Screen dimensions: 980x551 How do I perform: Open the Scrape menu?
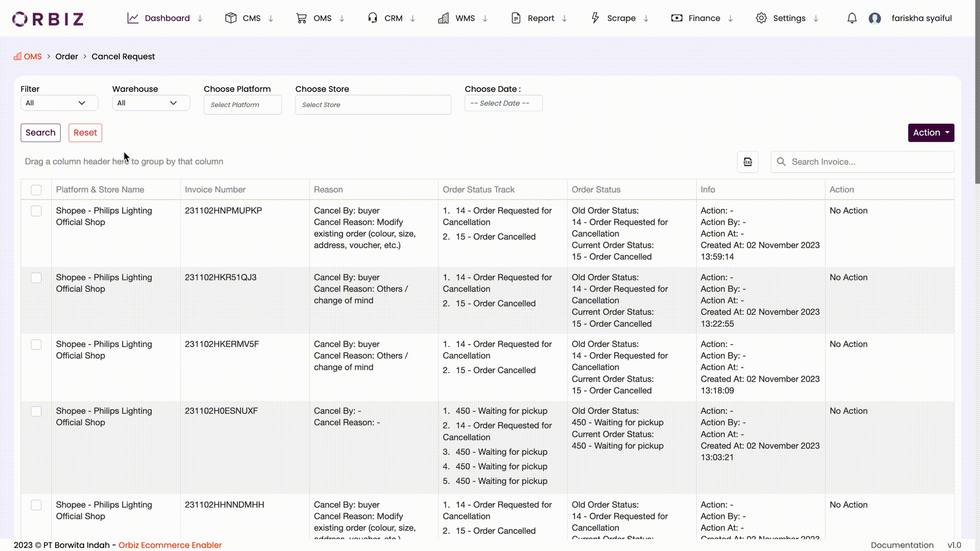tap(621, 18)
